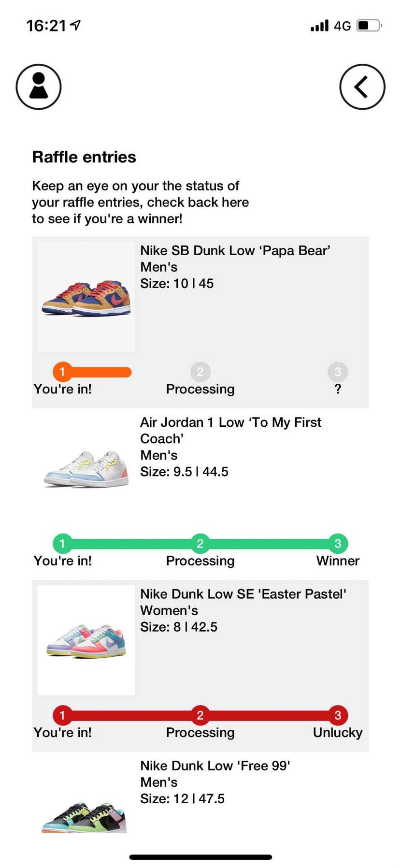Tap green step 3 Winner marker

coord(338,543)
